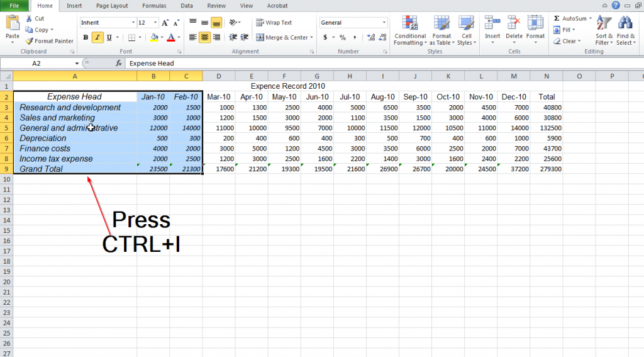The width and height of the screenshot is (644, 357).
Task: Apply red font color A icon
Action: [171, 37]
